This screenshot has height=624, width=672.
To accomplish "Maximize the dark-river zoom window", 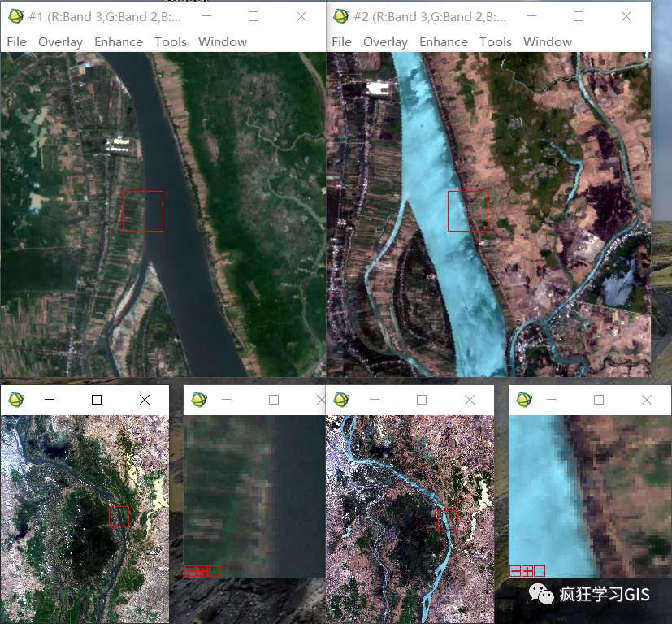I will tap(274, 400).
